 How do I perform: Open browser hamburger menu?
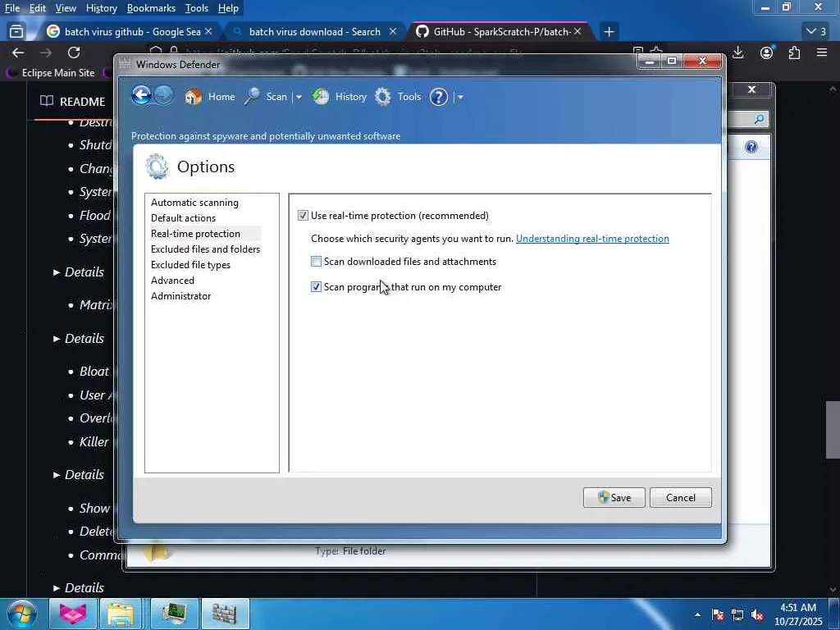[822, 52]
